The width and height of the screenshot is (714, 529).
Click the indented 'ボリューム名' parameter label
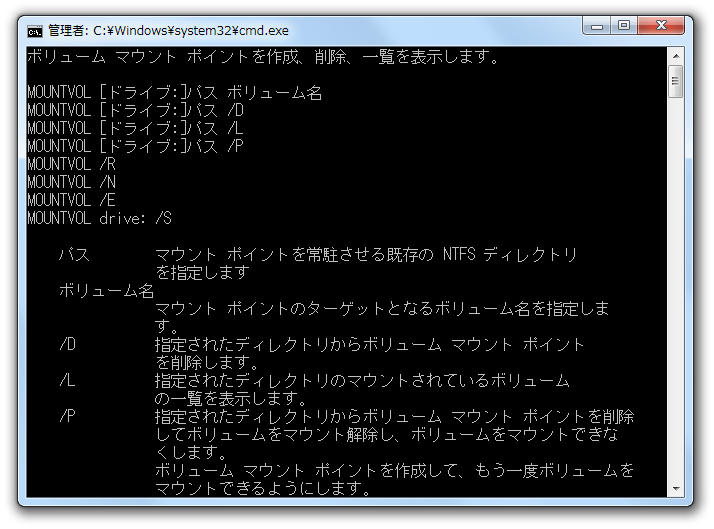tap(107, 290)
